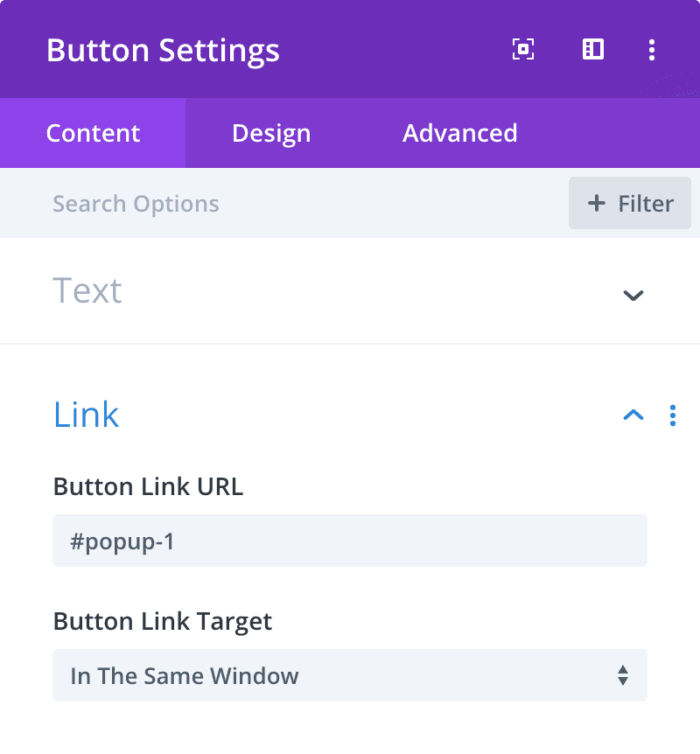700x754 pixels.
Task: Click the up-down arrows on In The Same Window
Action: coord(623,675)
